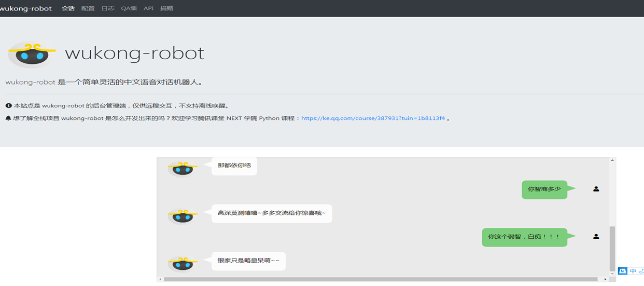644x286 pixels.
Task: Click robot avatar next to 那都依你吧
Action: tap(183, 168)
